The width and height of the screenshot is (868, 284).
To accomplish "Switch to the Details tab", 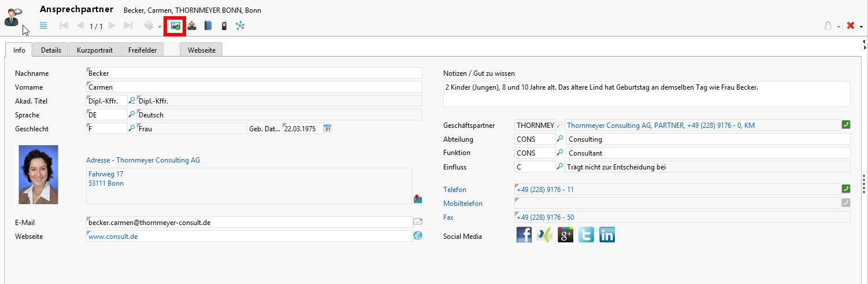I will 51,50.
